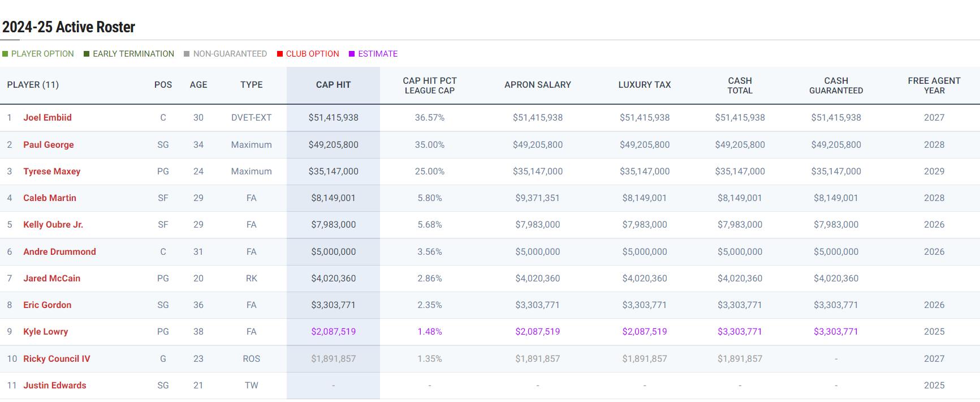Click Kyle Lowry's purple $2,087,519 luxury tax
Screen dimensions: 980x402
645,331
